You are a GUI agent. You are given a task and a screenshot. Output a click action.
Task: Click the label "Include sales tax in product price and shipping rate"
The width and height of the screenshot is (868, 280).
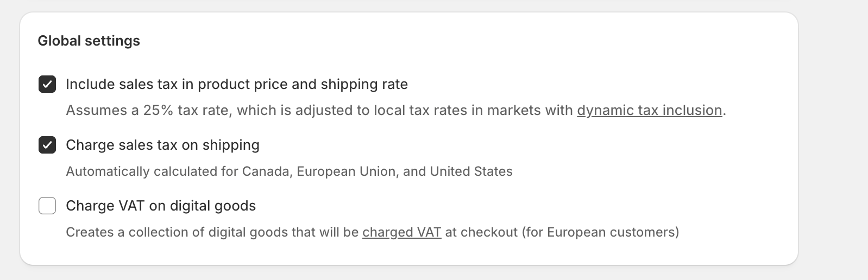pyautogui.click(x=236, y=85)
